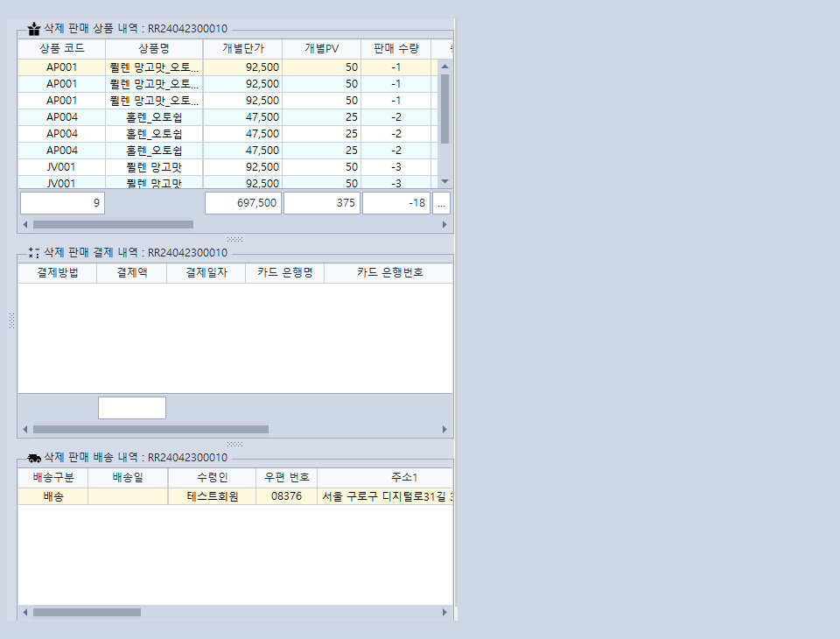This screenshot has width=840, height=639.
Task: Select the 수령인 column header in delivery grid
Action: pos(212,477)
